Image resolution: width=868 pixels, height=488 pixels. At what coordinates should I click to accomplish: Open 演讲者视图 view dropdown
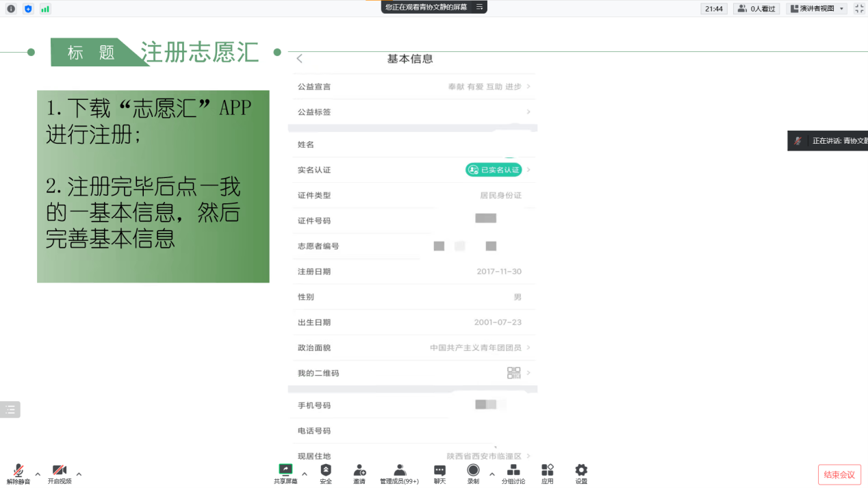click(817, 8)
